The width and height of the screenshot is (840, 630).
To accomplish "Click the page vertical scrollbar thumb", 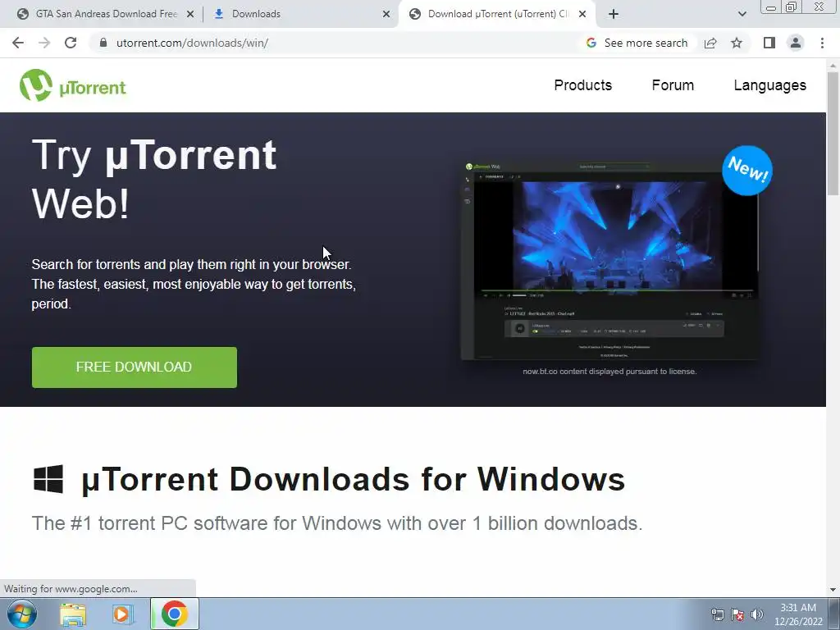I will click(833, 134).
